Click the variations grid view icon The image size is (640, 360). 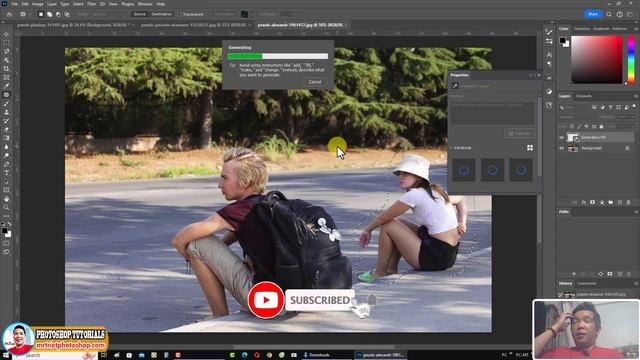[x=530, y=148]
